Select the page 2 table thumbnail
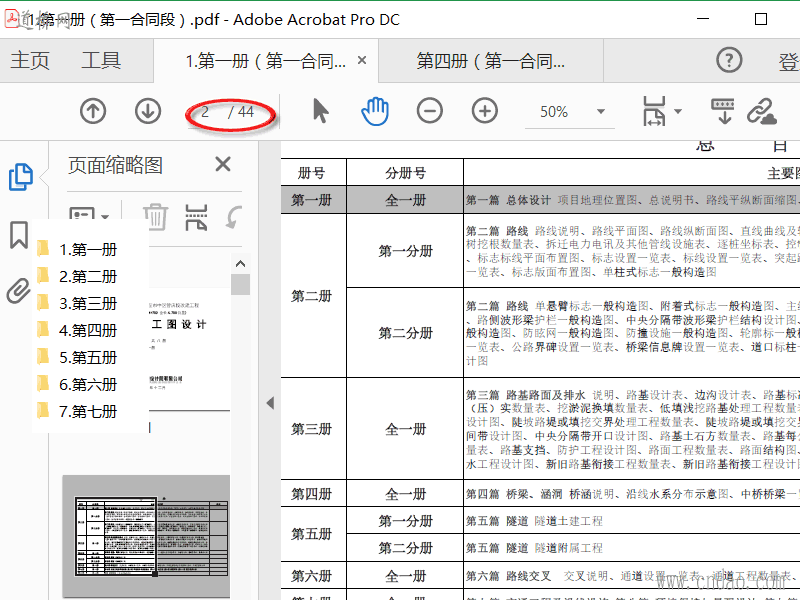 click(x=146, y=536)
